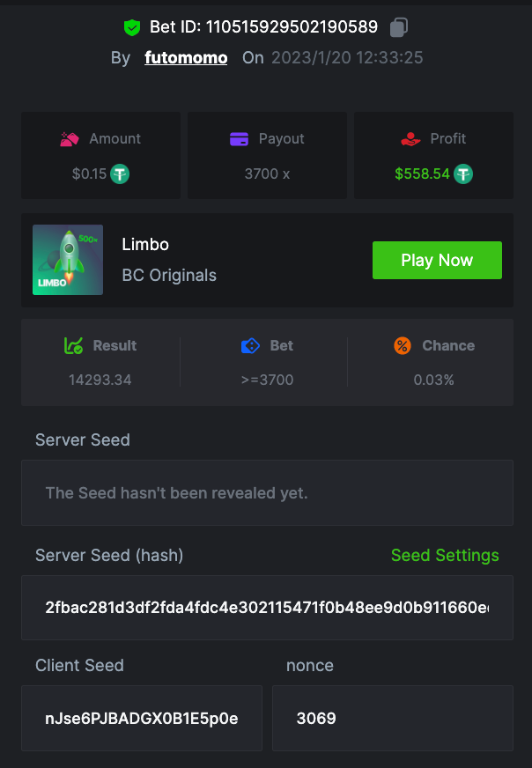Image resolution: width=532 pixels, height=768 pixels.
Task: Open the Limbo game thumbnail
Action: coord(68,260)
